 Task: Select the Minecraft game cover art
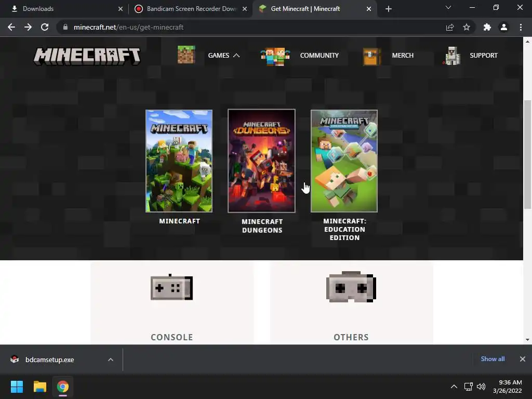[179, 161]
